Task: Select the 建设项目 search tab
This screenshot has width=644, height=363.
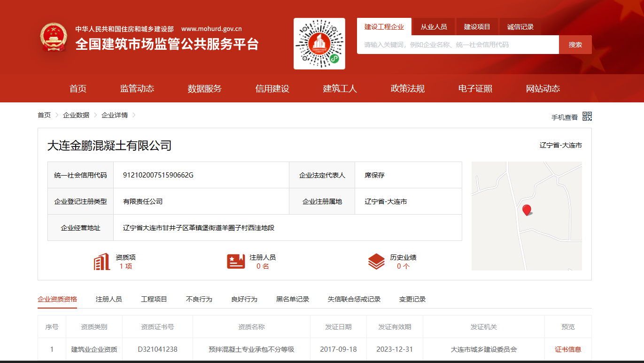Action: point(477,27)
